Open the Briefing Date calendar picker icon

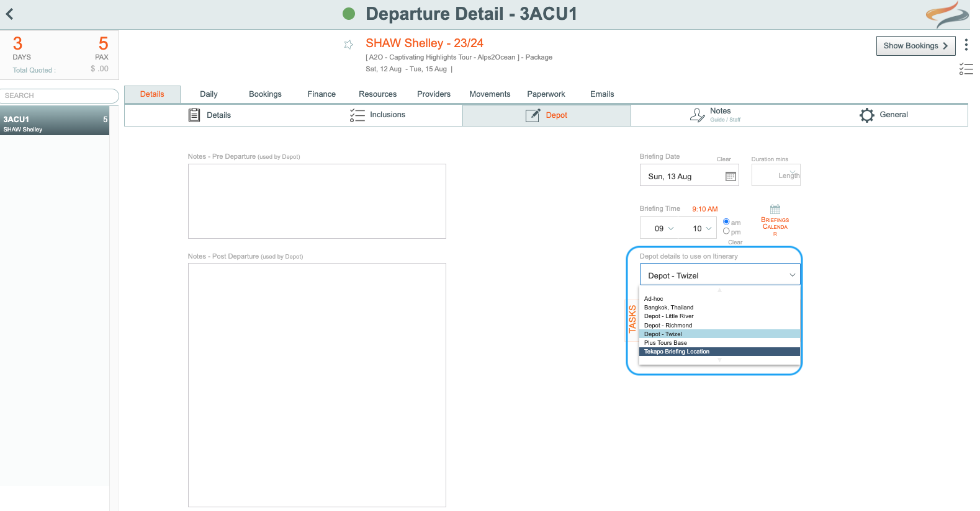731,177
